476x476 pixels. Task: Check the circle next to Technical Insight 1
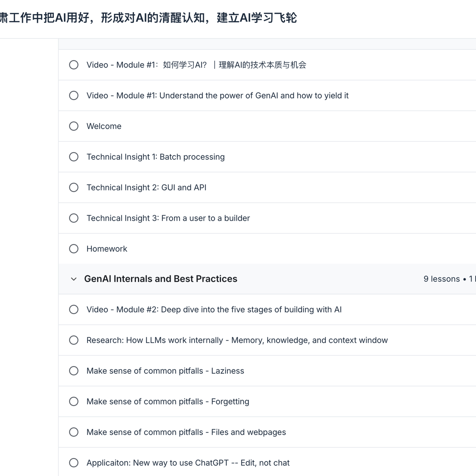(x=74, y=157)
